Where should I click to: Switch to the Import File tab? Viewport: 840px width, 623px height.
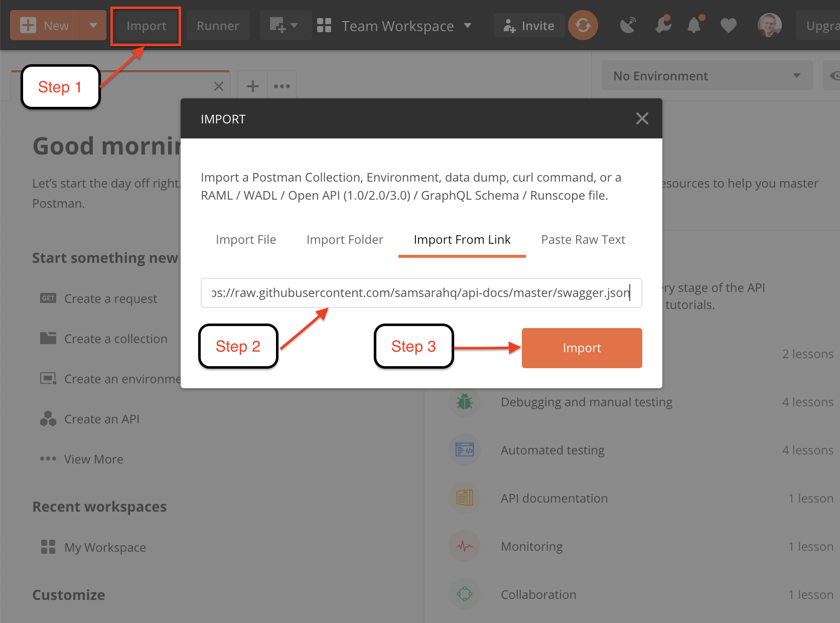click(246, 240)
